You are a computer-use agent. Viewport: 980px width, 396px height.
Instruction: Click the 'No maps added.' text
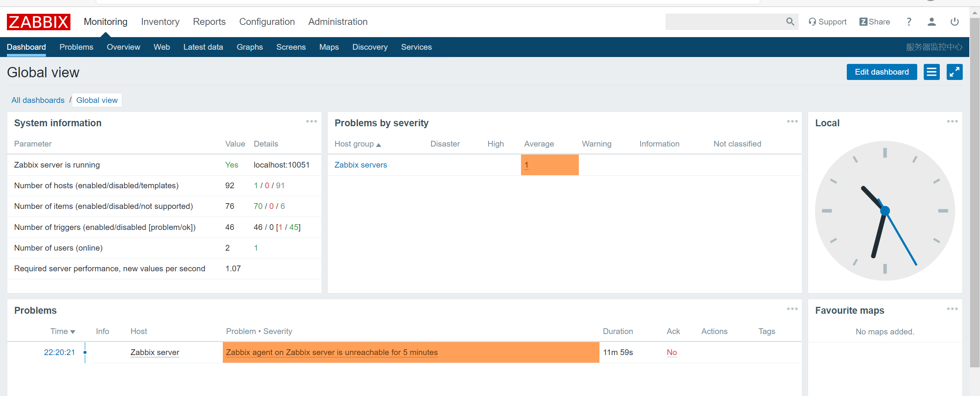click(885, 332)
